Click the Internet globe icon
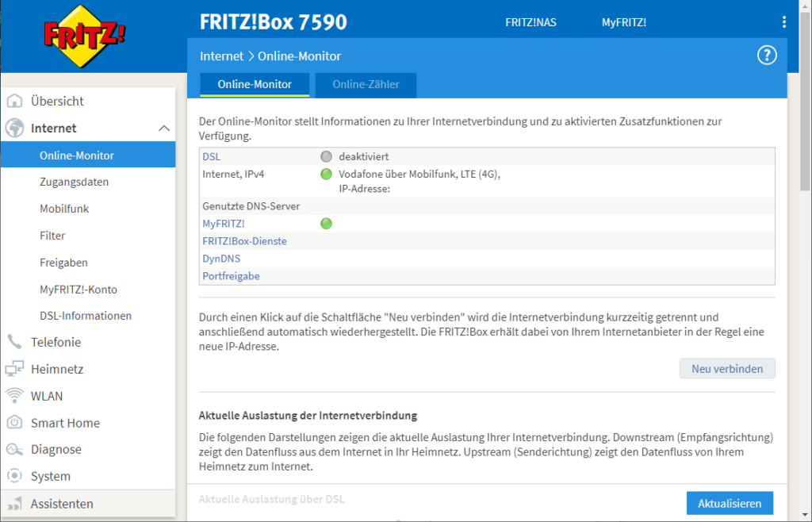Viewport: 812px width, 522px height. click(14, 128)
